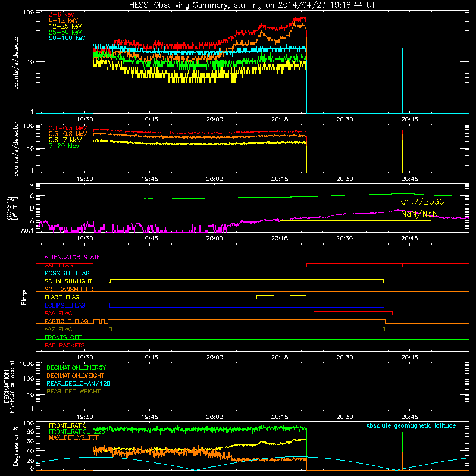Click the 19:30 tick label under top panel

pos(84,120)
